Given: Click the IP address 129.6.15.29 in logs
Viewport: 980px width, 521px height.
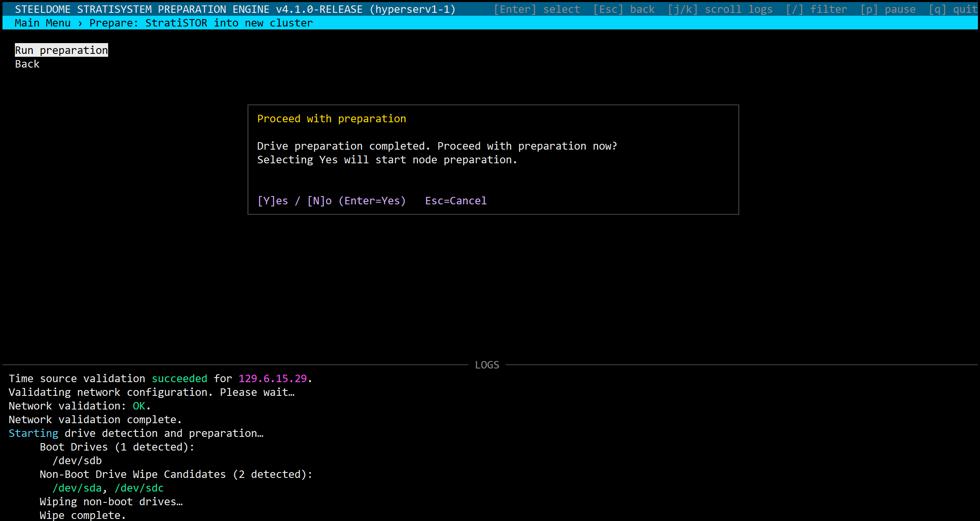Looking at the screenshot, I should pos(273,379).
